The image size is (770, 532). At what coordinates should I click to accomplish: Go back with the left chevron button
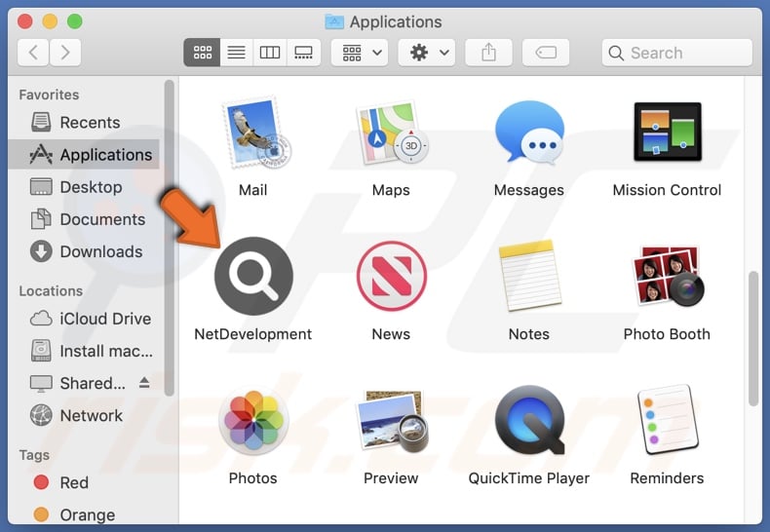(x=33, y=52)
